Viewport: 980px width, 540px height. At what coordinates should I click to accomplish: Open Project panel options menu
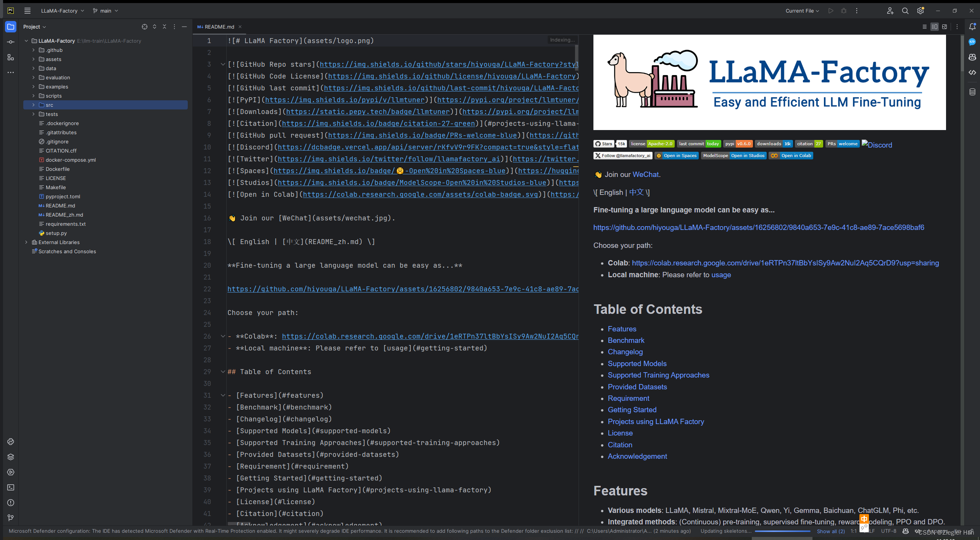point(174,27)
